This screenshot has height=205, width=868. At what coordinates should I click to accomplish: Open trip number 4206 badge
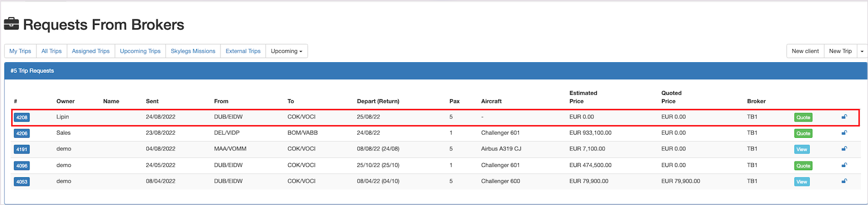[22, 134]
